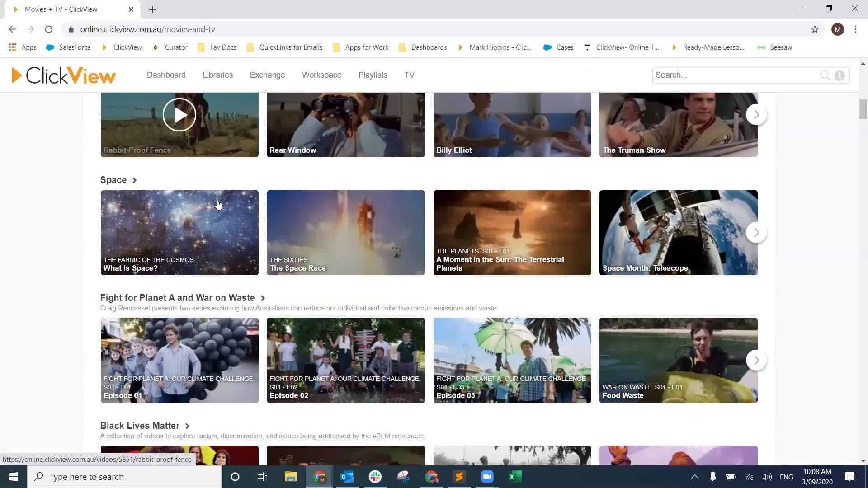Open the Apps for Work folder
The height and width of the screenshot is (488, 868).
(x=360, y=47)
